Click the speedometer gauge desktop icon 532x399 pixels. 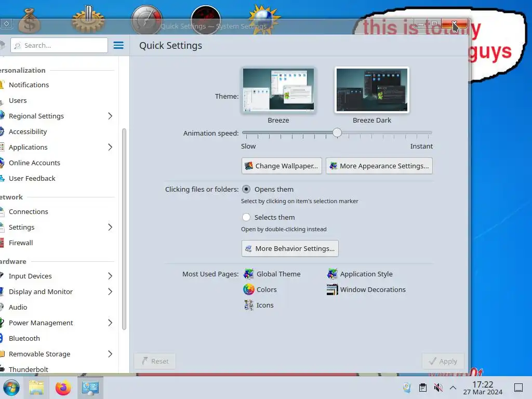click(147, 20)
